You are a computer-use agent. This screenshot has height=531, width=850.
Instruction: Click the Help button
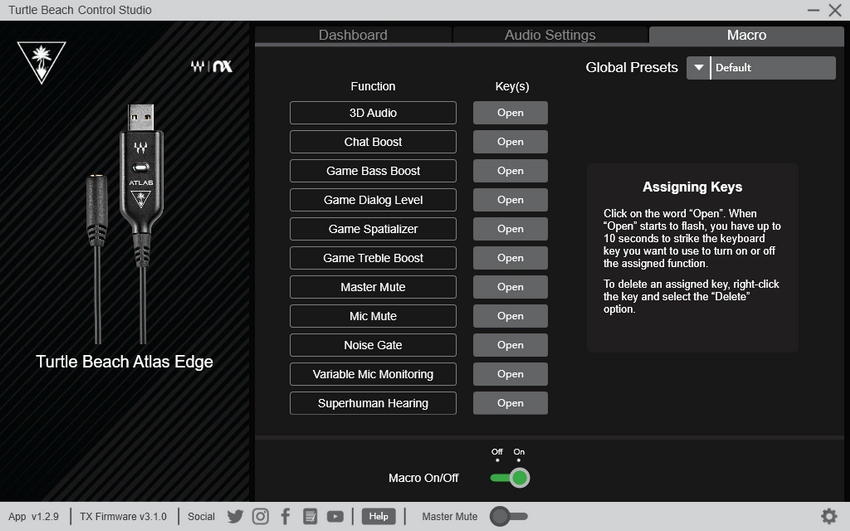pyautogui.click(x=377, y=516)
